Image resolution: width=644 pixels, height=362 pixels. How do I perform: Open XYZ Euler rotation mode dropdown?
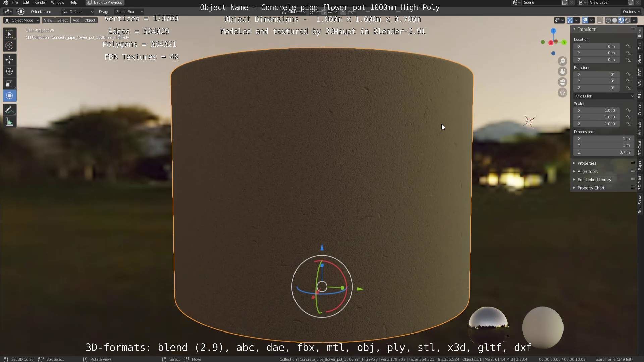[603, 96]
